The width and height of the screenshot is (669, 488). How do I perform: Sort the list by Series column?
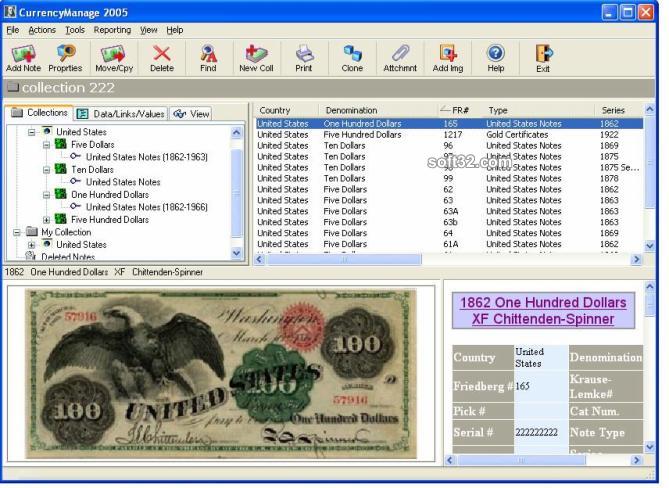(619, 110)
